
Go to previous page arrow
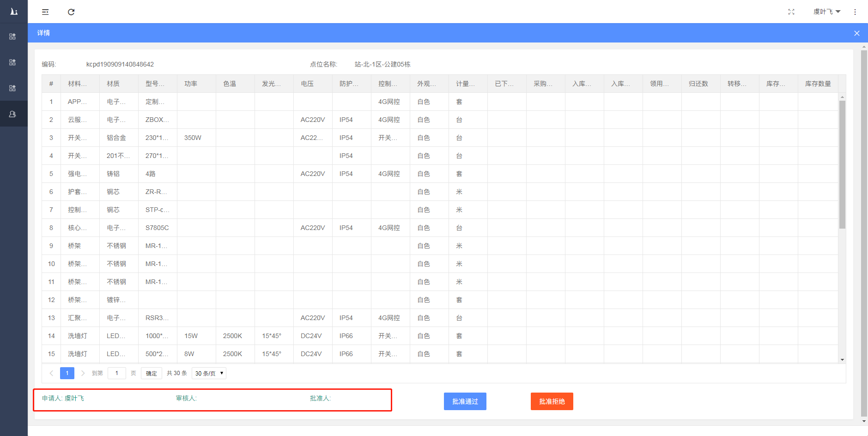pyautogui.click(x=51, y=373)
